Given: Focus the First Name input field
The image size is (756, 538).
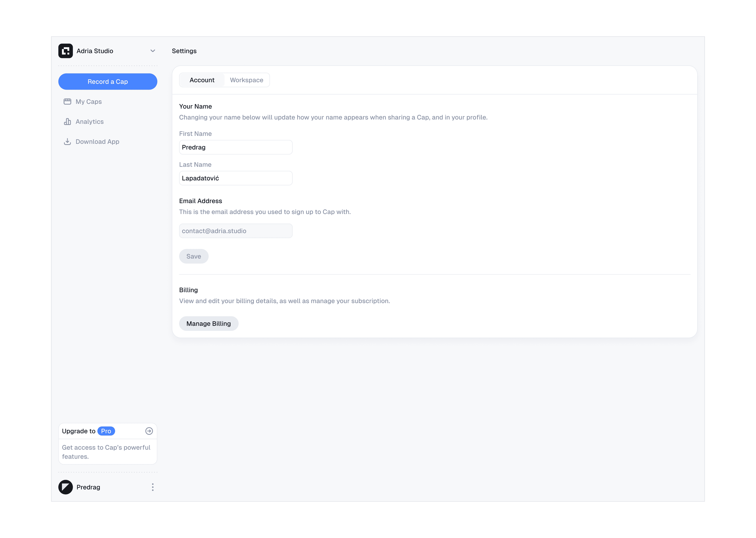Looking at the screenshot, I should pos(236,147).
